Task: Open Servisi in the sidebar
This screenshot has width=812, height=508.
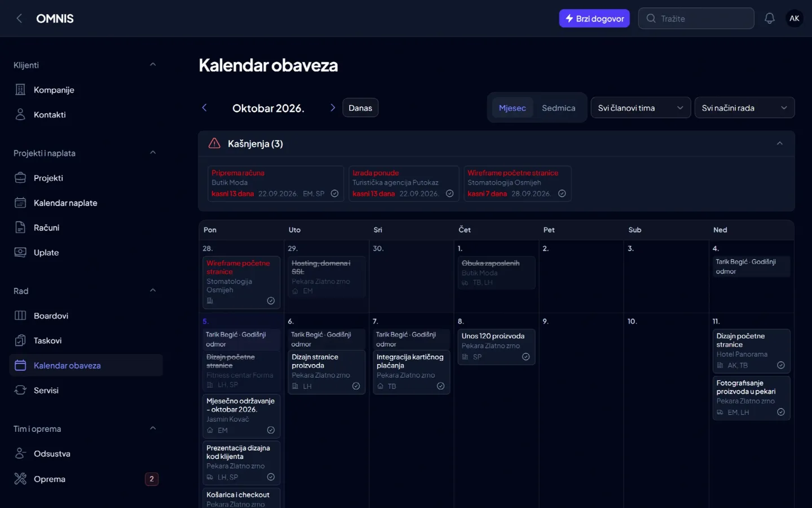Action: pyautogui.click(x=86, y=390)
